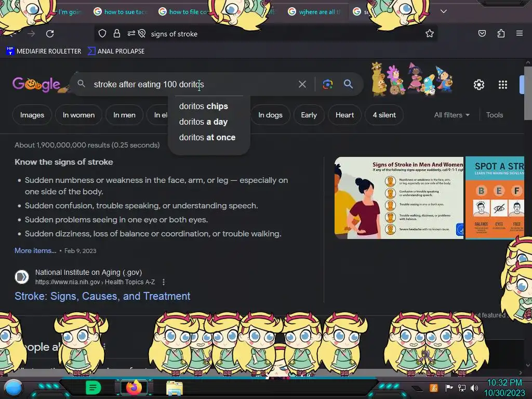Choose suggestion 'doritos a day'

pos(203,122)
